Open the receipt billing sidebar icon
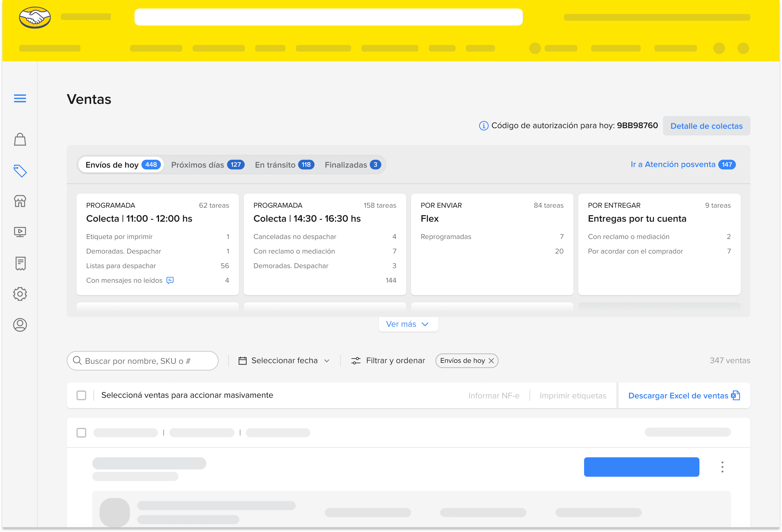The height and width of the screenshot is (532, 782). click(x=20, y=264)
